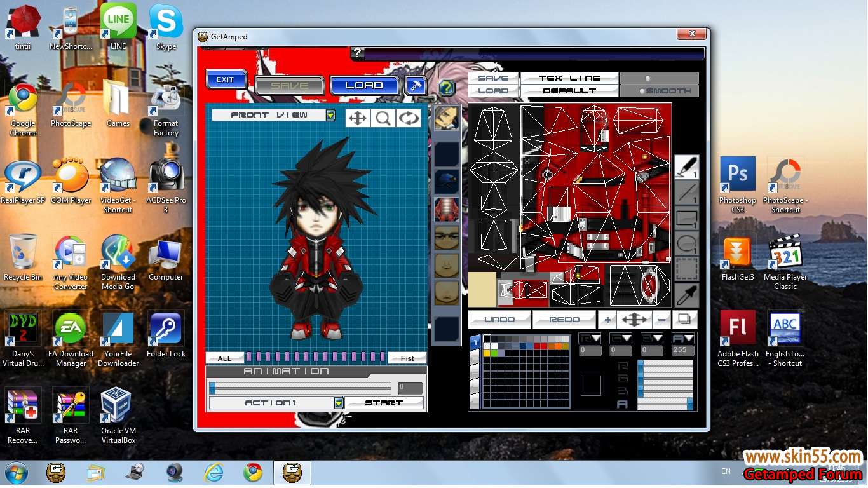Click the REDO button
This screenshot has height=488, width=868.
[x=564, y=320]
